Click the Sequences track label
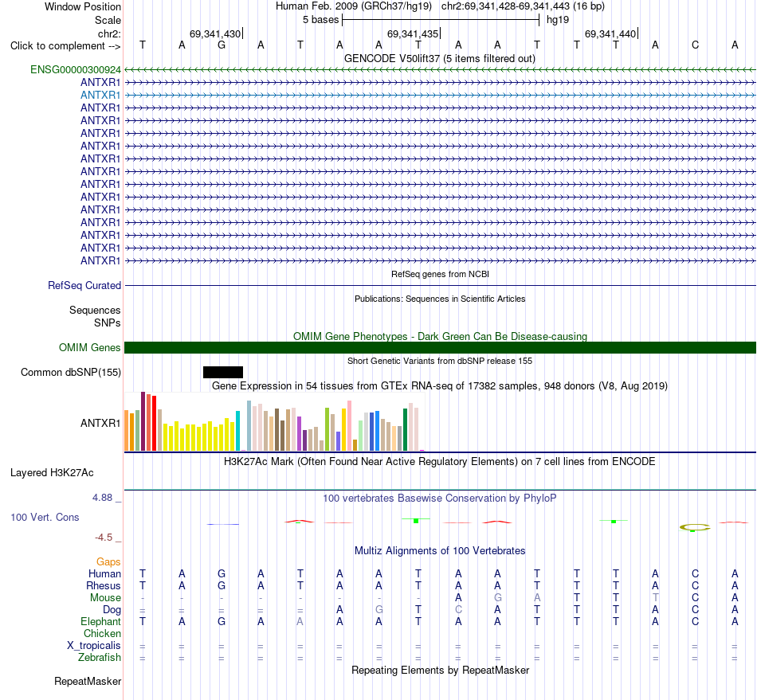Viewport: 757px width, 700px height. coord(95,311)
